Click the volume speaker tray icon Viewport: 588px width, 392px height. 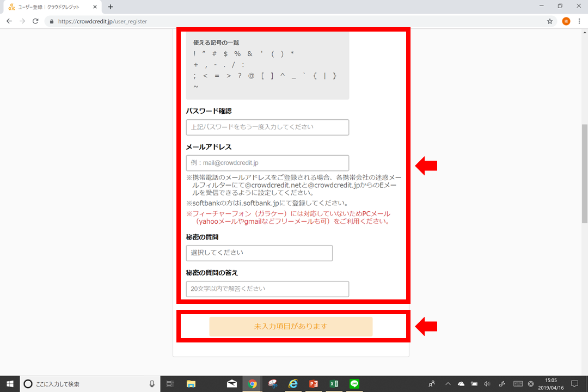[x=487, y=384]
